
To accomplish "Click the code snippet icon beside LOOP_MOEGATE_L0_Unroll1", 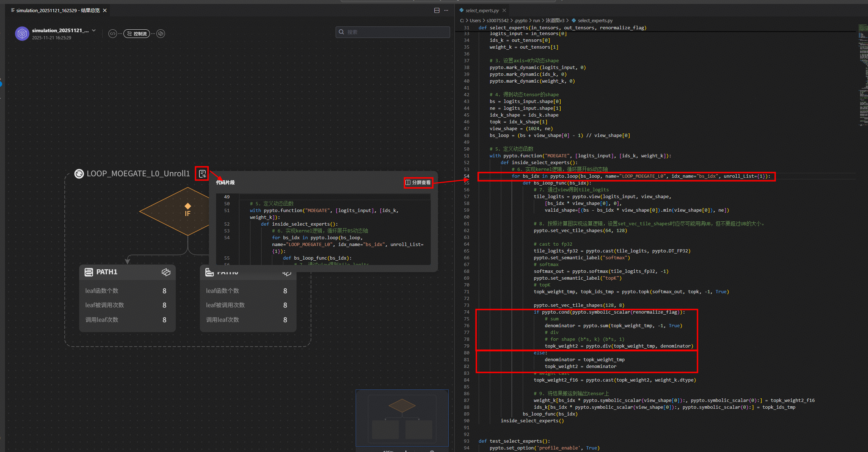I will point(202,174).
